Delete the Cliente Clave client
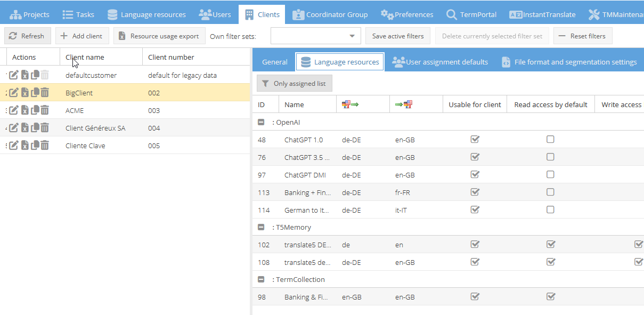644x315 pixels. [x=45, y=146]
